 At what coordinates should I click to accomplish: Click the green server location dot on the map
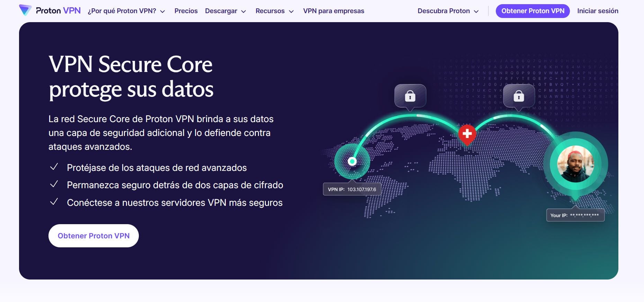point(352,161)
